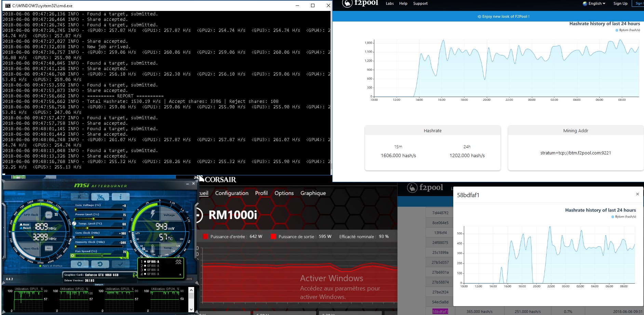Image resolution: width=644 pixels, height=315 pixels.
Task: Open Labs menu on f2pool site
Action: [390, 3]
